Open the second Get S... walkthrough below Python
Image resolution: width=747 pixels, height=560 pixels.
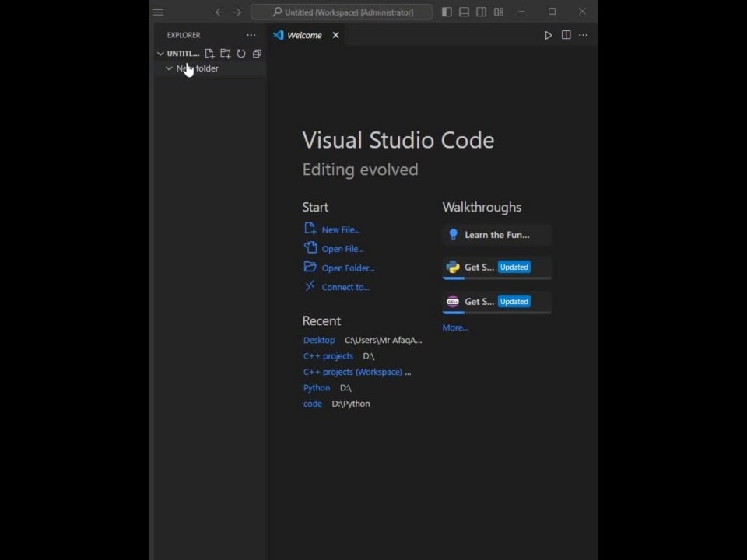click(497, 303)
